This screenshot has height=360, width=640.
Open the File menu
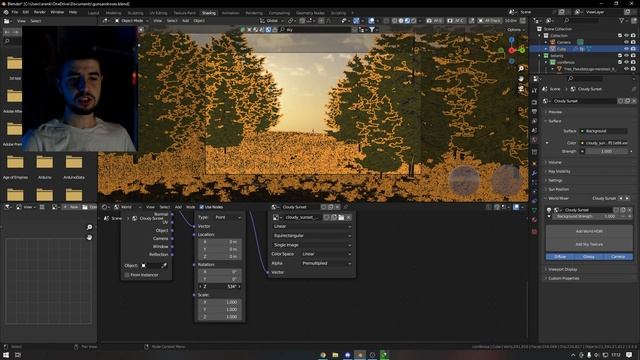click(x=15, y=12)
